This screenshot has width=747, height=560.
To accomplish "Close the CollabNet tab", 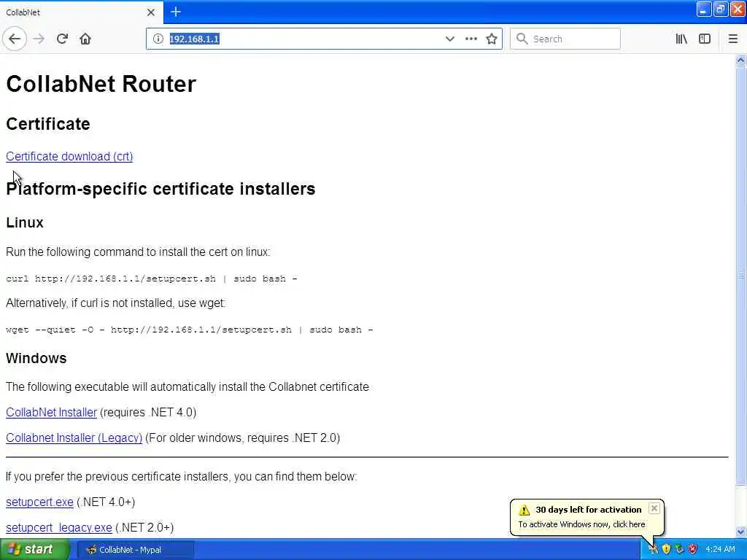I will (x=151, y=12).
